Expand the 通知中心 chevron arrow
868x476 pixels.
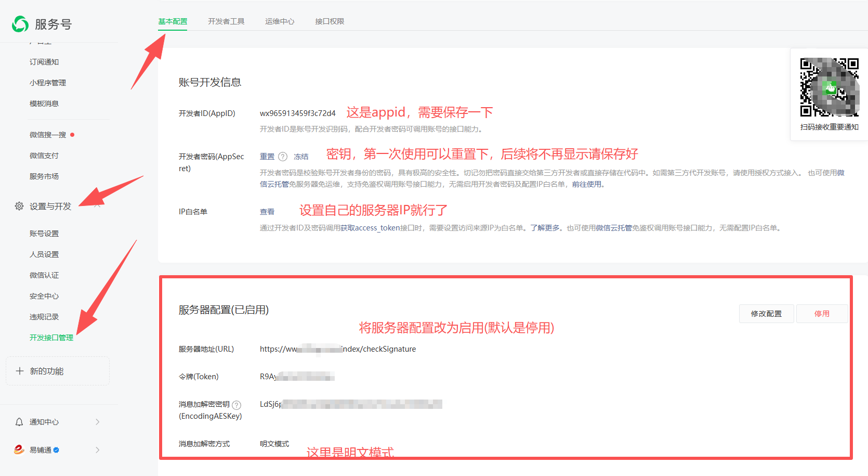pos(97,422)
